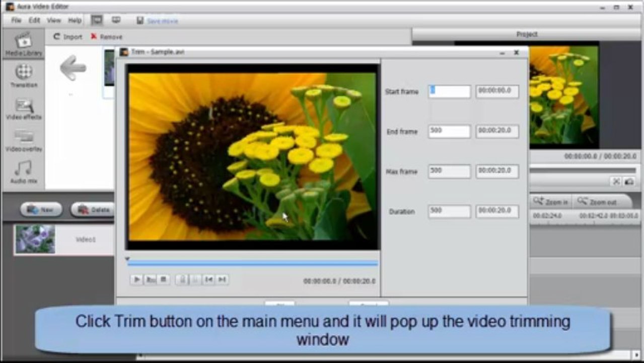
Task: Click the triangle marker above trim slider
Action: pyautogui.click(x=127, y=259)
